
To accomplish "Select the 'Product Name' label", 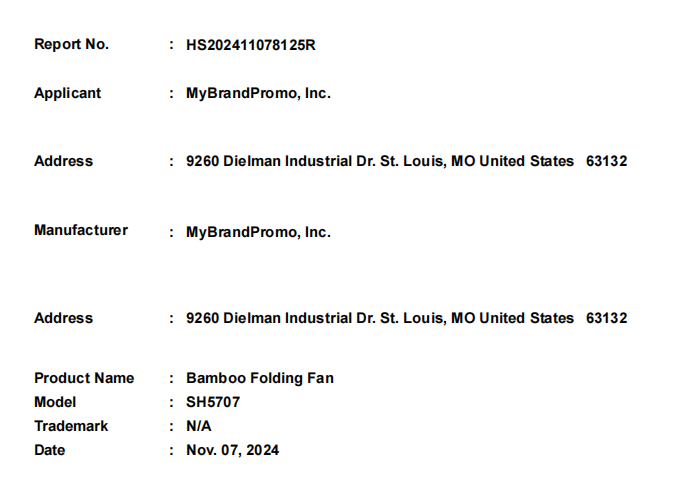I will pos(84,378).
